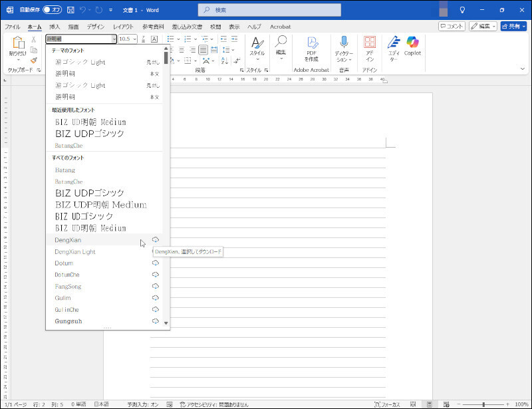This screenshot has height=409, width=532.
Task: Toggle the AutoSave (自動保存) switch
Action: (53, 10)
